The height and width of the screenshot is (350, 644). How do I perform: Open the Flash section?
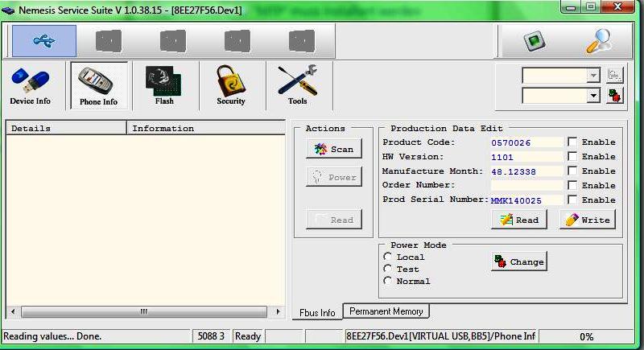(x=164, y=86)
